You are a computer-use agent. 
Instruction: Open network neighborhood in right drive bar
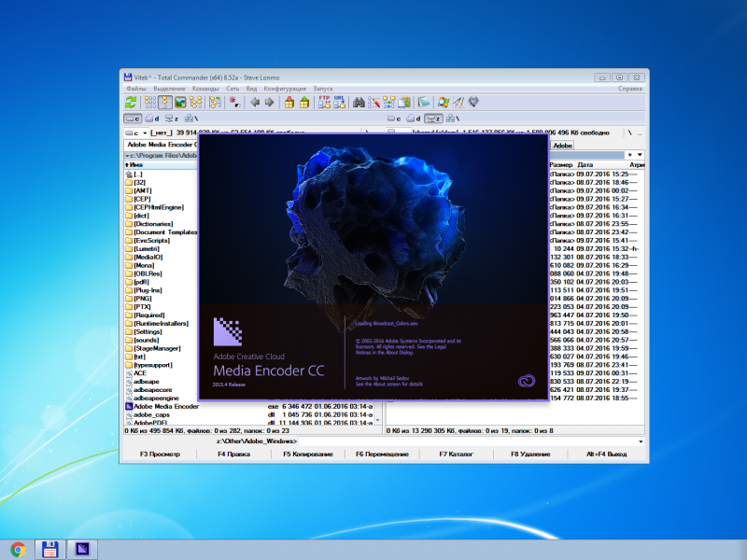[453, 119]
